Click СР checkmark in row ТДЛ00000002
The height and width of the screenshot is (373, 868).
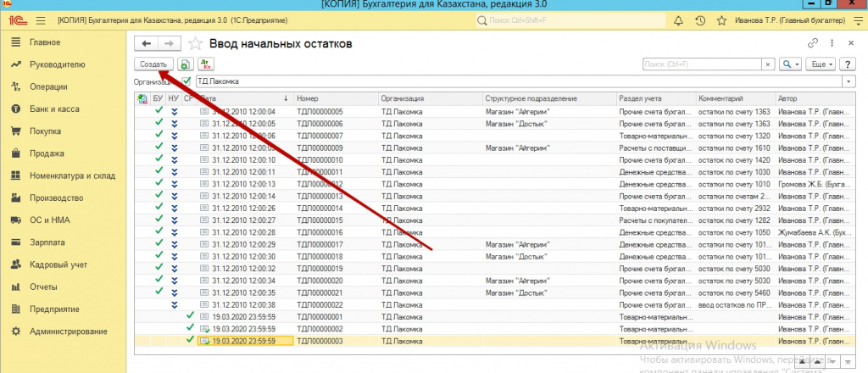coord(191,328)
